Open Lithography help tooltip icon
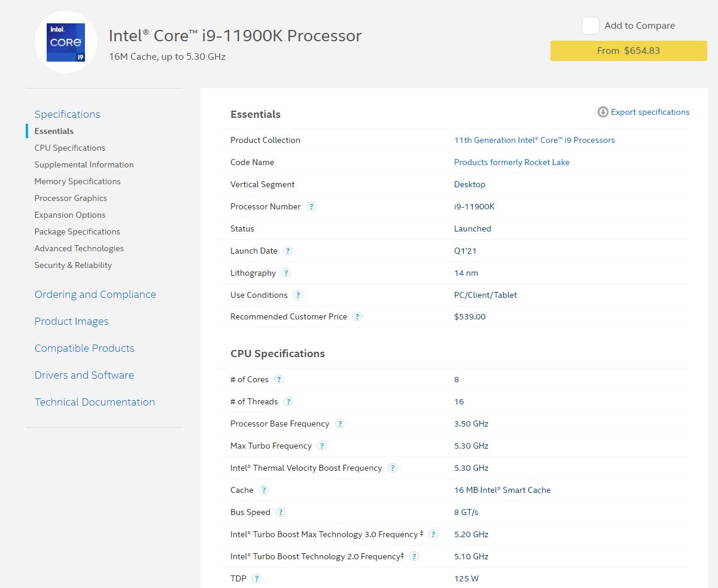718x588 pixels. (286, 273)
